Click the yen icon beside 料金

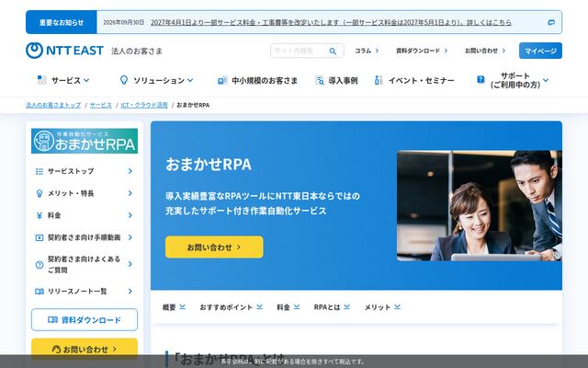click(40, 215)
